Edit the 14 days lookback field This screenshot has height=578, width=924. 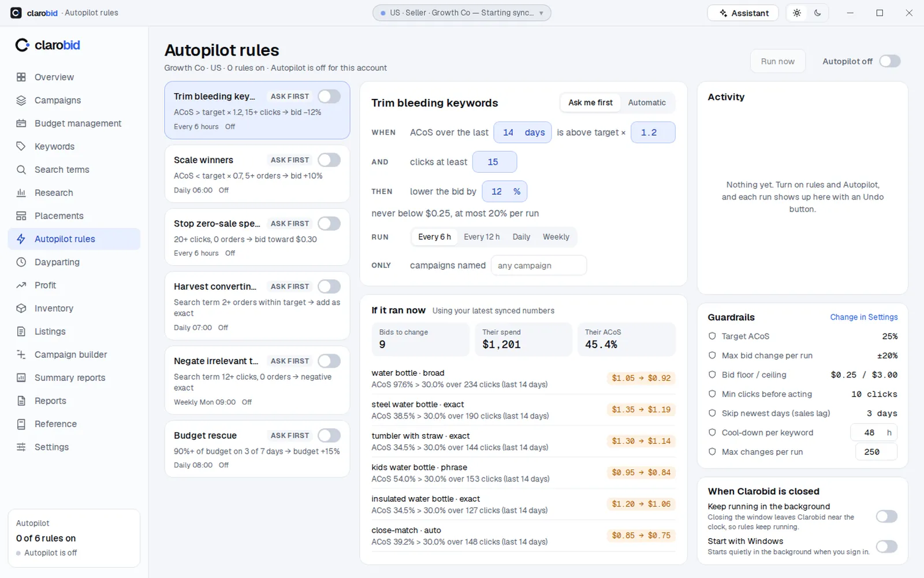523,132
